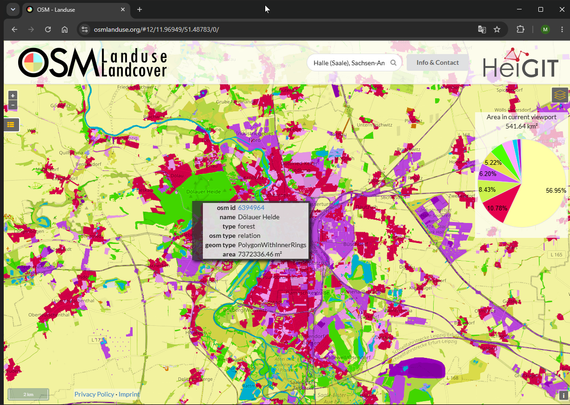Open the legend list panel icon
The image size is (570, 405).
pyautogui.click(x=11, y=125)
